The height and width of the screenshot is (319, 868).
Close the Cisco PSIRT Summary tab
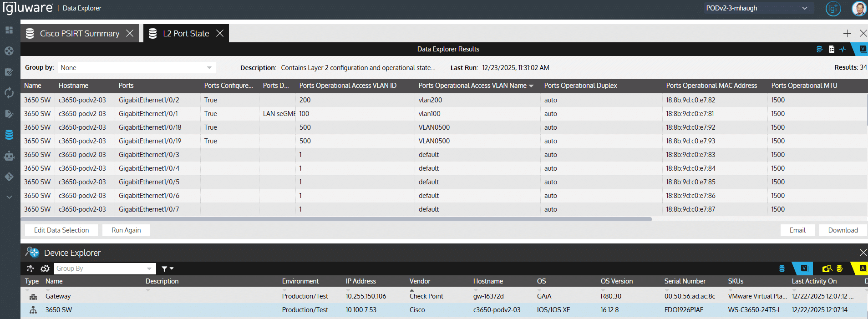pyautogui.click(x=130, y=33)
